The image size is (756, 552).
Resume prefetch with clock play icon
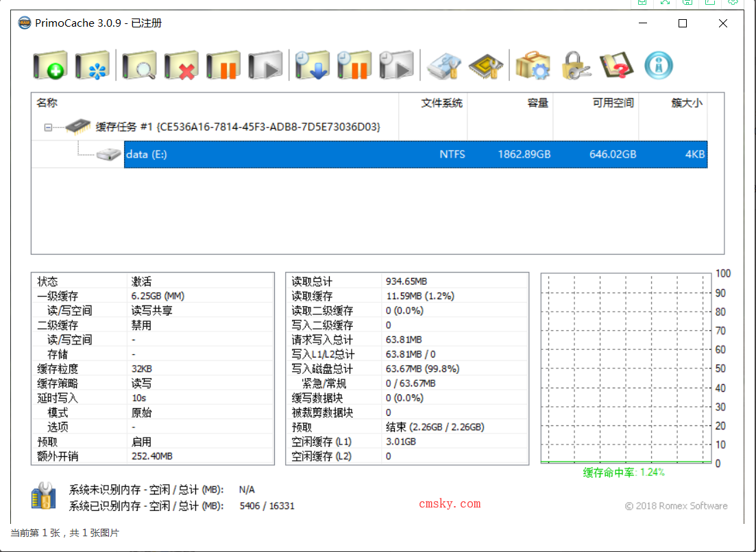tap(396, 65)
